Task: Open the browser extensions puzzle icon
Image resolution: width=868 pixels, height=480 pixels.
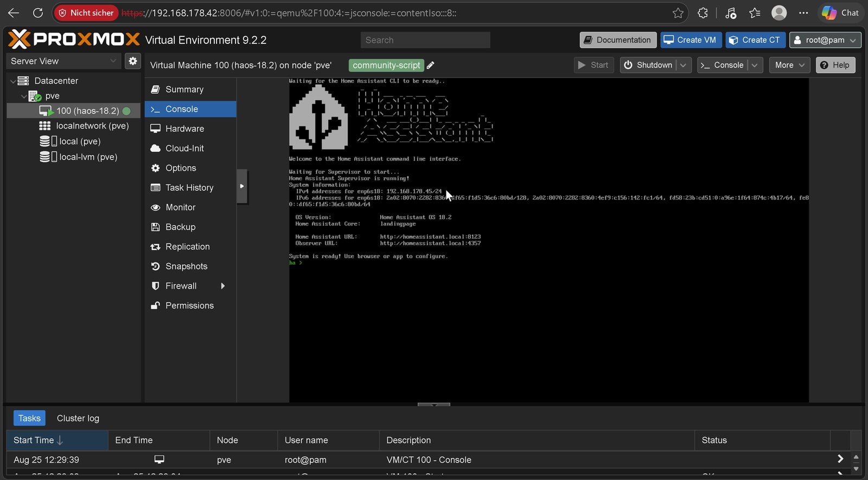Action: coord(703,13)
